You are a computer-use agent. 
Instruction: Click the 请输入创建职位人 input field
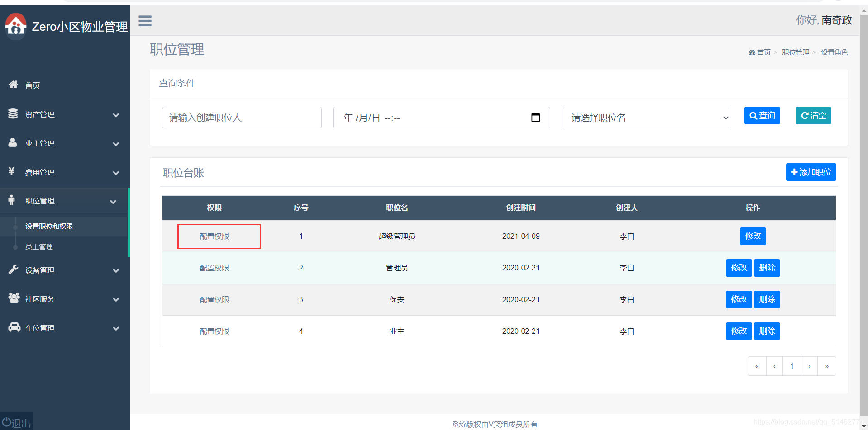click(x=242, y=117)
